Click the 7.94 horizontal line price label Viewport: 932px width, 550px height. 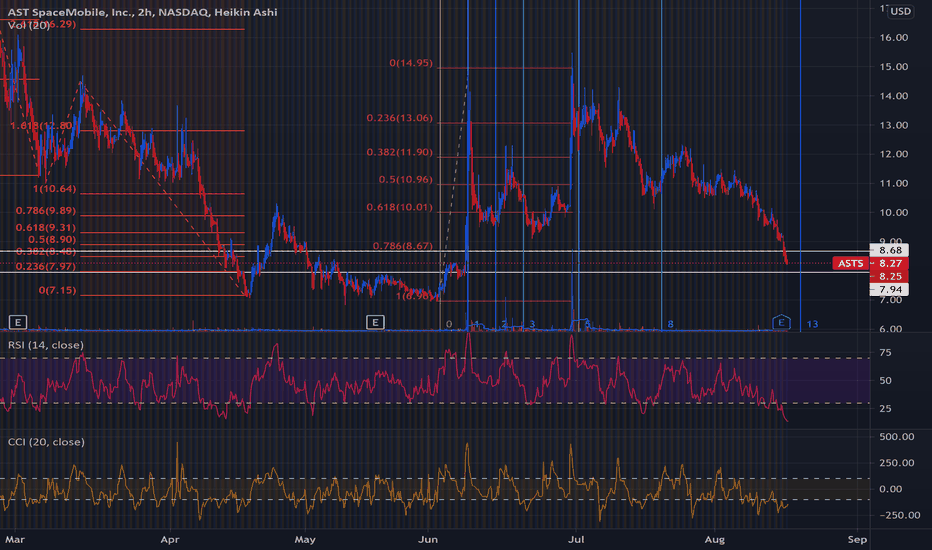pos(889,290)
